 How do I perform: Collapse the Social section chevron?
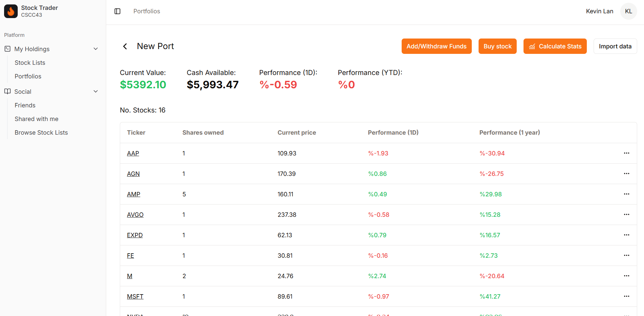pyautogui.click(x=96, y=91)
